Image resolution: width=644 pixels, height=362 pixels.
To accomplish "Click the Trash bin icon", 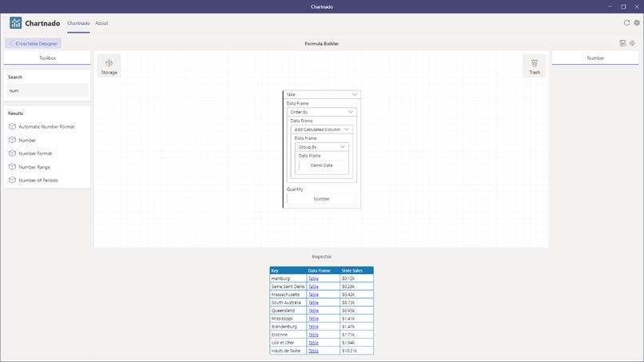I will point(535,63).
